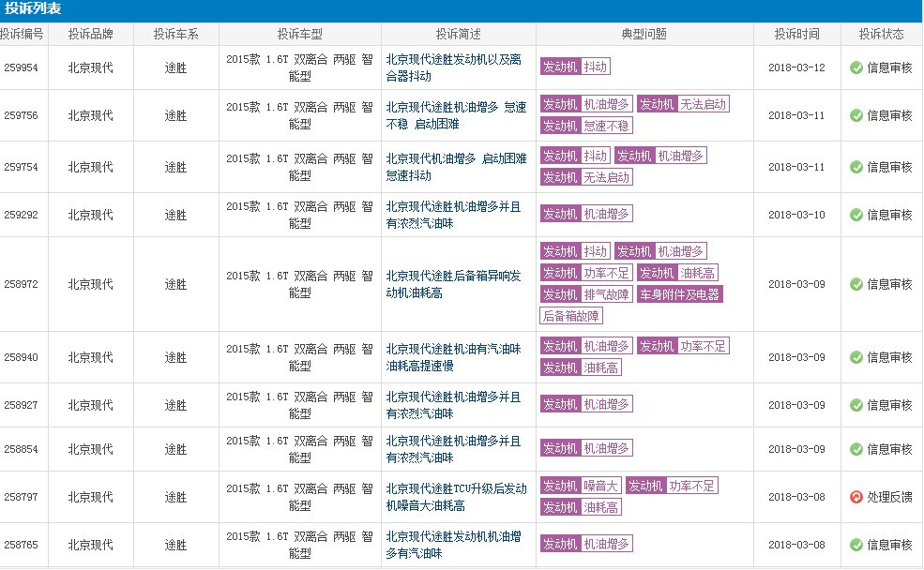The height and width of the screenshot is (570, 924).
Task: Click green check icon for complaint 258765
Action: pos(856,545)
